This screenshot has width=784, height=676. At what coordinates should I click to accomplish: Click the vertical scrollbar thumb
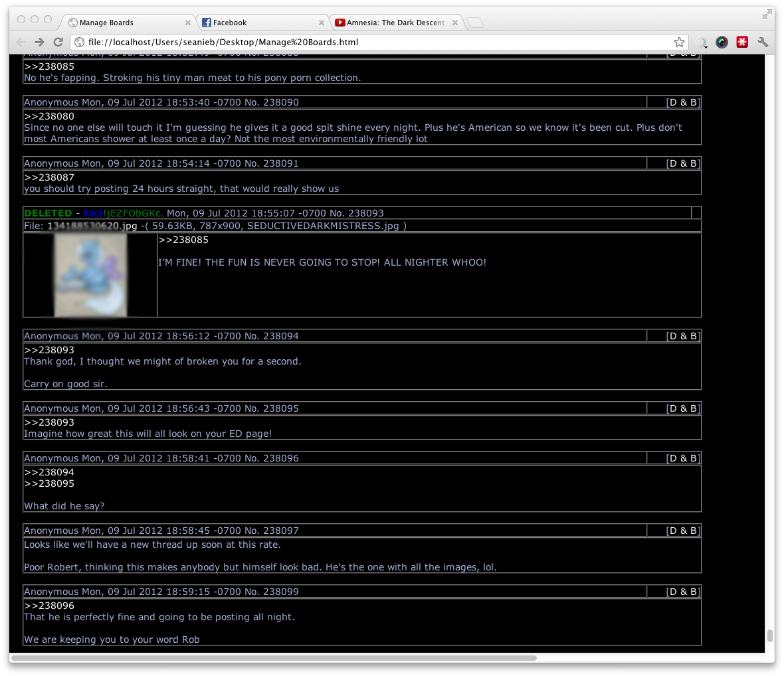click(x=769, y=636)
